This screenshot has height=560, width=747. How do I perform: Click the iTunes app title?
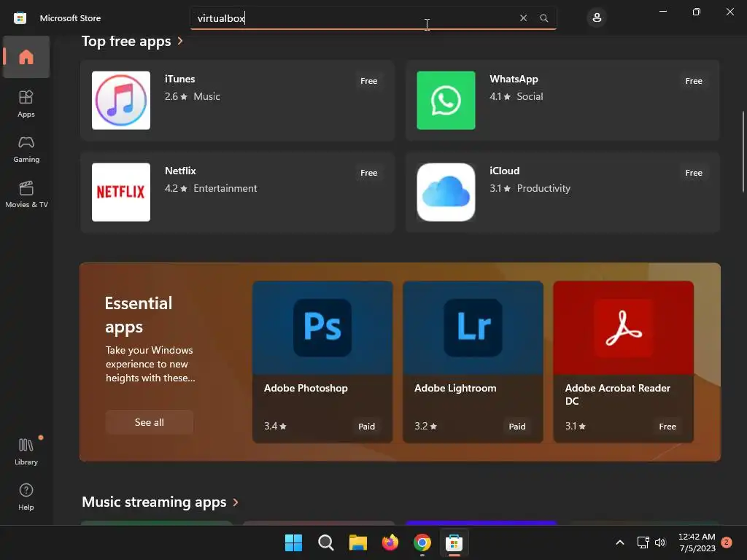179,79
